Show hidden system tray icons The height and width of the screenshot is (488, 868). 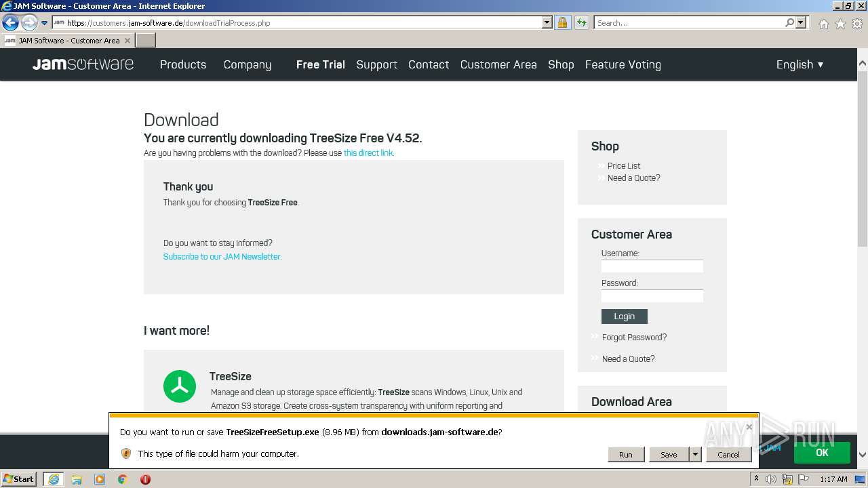756,479
